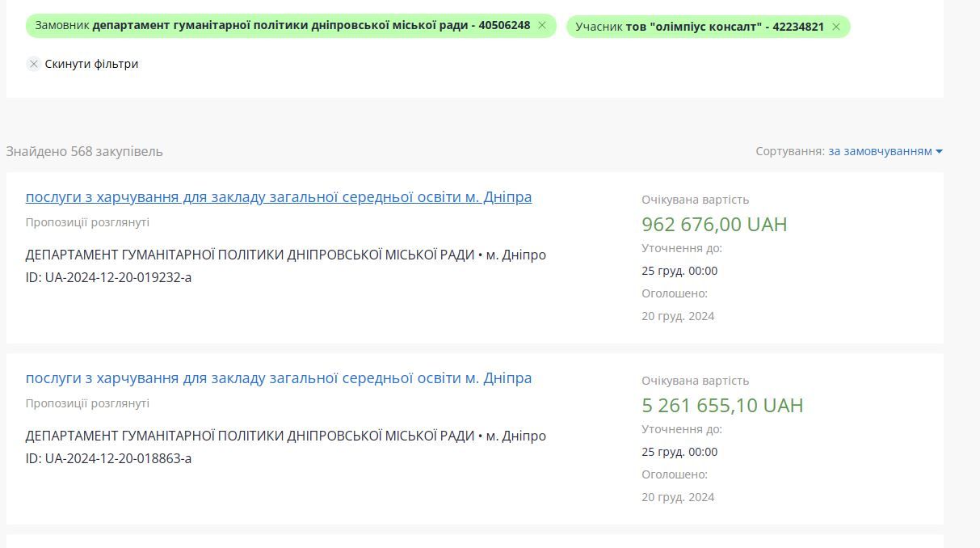980x548 pixels.
Task: Click 'Пропозиції розглянуті' status in first tender card
Action: (x=87, y=222)
